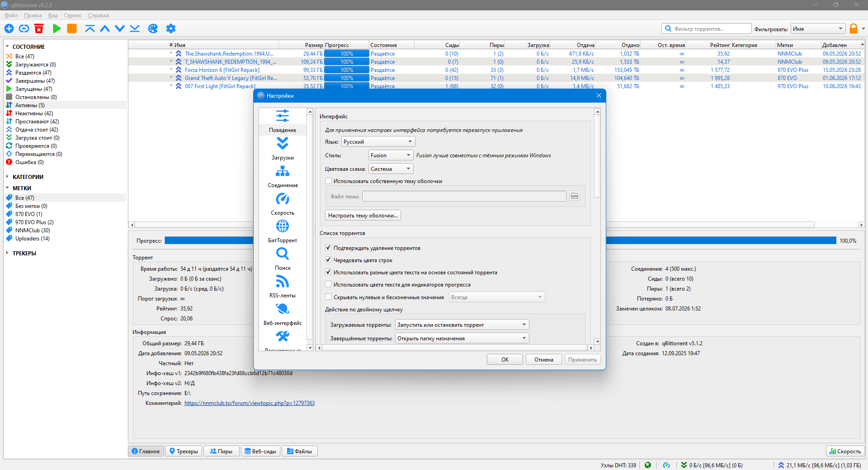Image resolution: width=868 pixels, height=470 pixels.
Task: Click Отмена in the settings dialog
Action: [x=544, y=360]
